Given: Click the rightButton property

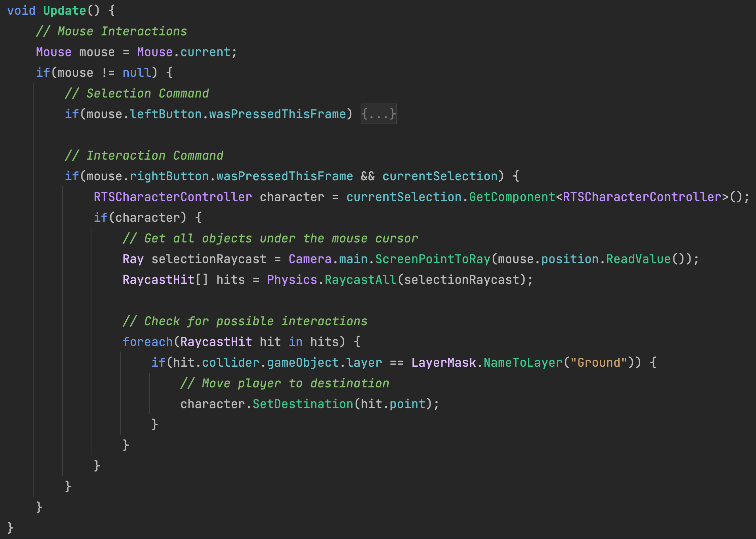Looking at the screenshot, I should [x=169, y=176].
